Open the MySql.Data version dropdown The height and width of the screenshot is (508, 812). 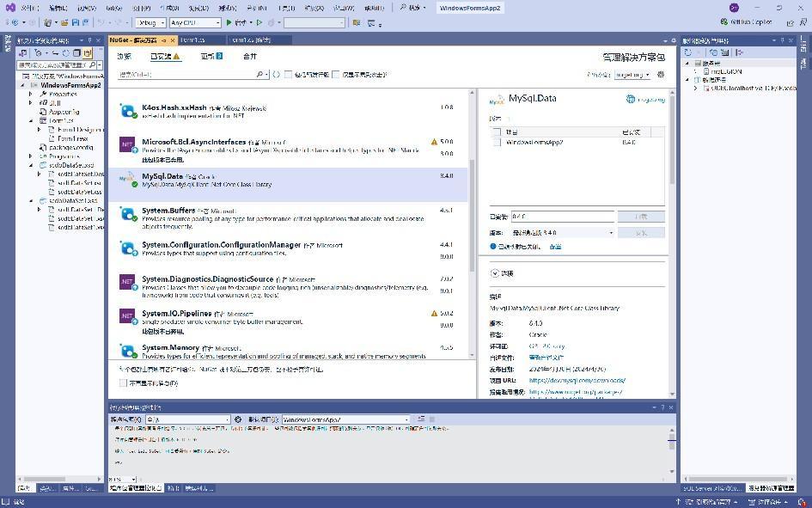point(563,233)
